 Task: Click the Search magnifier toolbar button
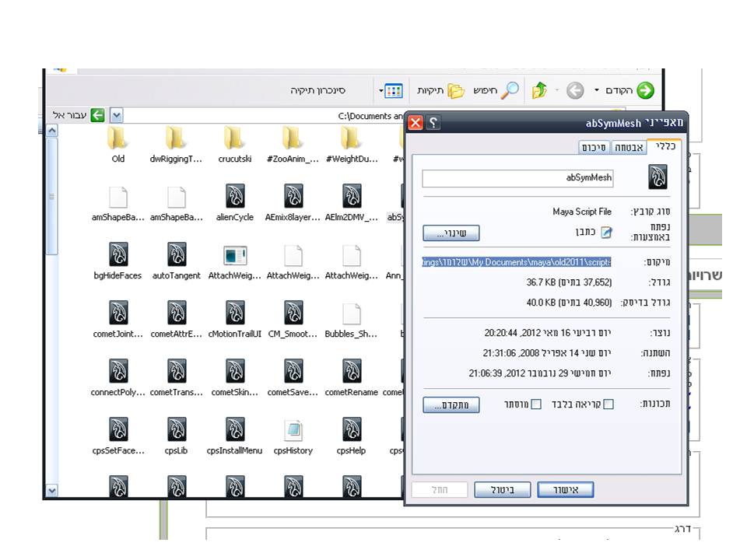point(497,90)
